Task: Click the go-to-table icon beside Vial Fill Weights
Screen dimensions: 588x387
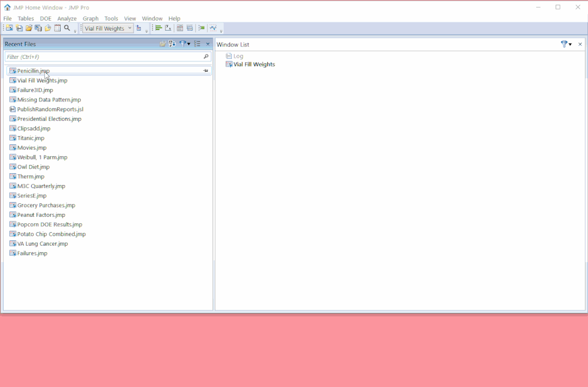Action: point(139,28)
